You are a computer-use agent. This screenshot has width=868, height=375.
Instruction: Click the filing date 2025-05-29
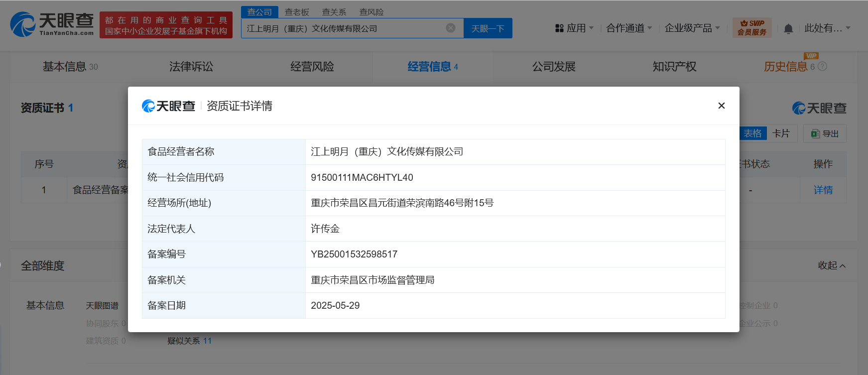(335, 305)
